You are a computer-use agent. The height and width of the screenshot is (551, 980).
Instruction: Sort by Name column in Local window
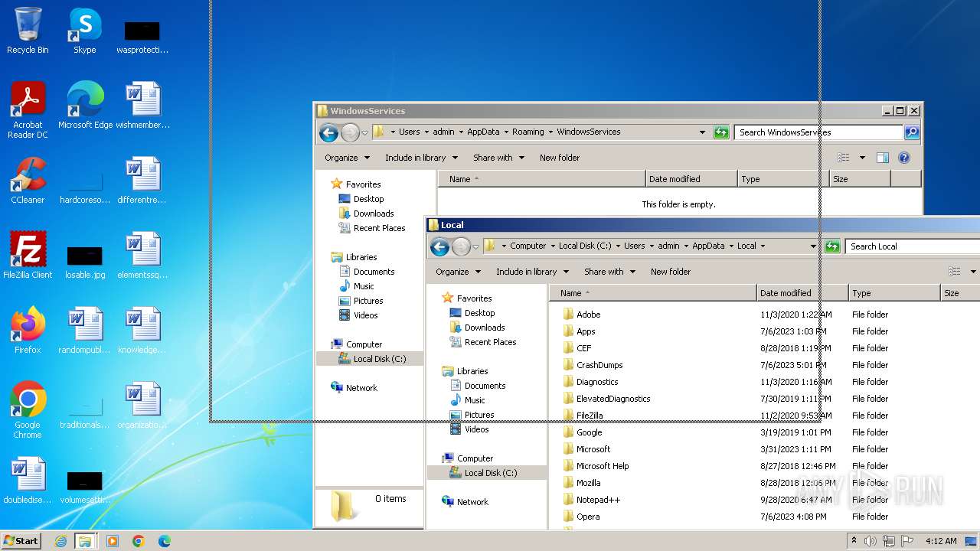(x=652, y=293)
